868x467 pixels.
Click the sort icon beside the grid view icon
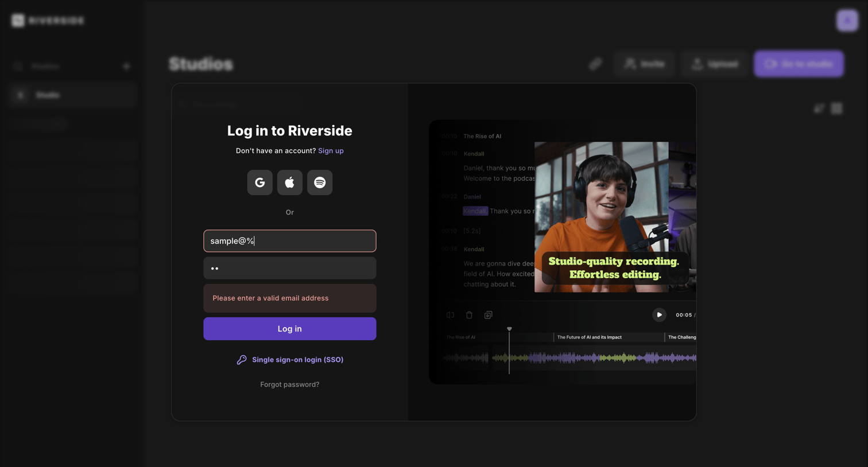[819, 108]
